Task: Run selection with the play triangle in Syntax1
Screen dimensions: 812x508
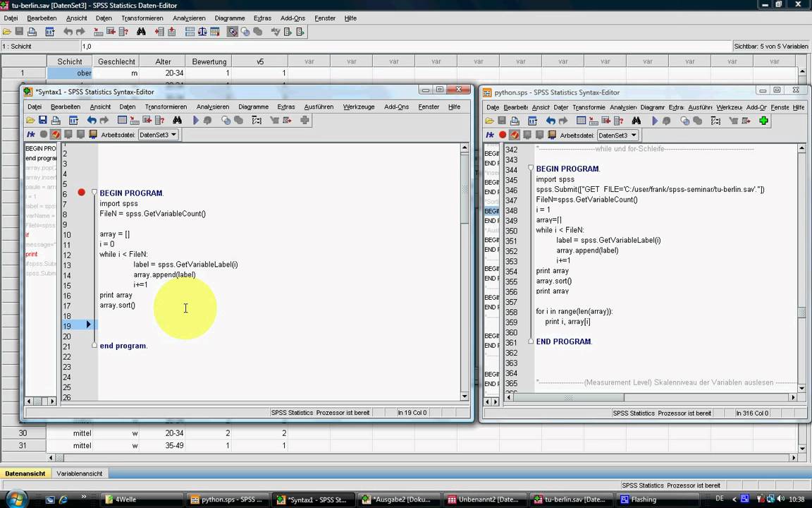Action: pyautogui.click(x=196, y=120)
